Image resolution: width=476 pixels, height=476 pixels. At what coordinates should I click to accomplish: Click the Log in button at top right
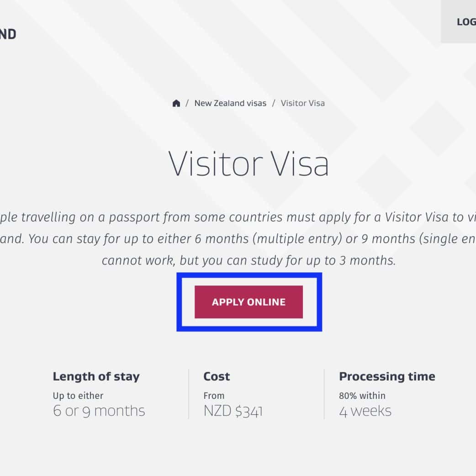465,22
